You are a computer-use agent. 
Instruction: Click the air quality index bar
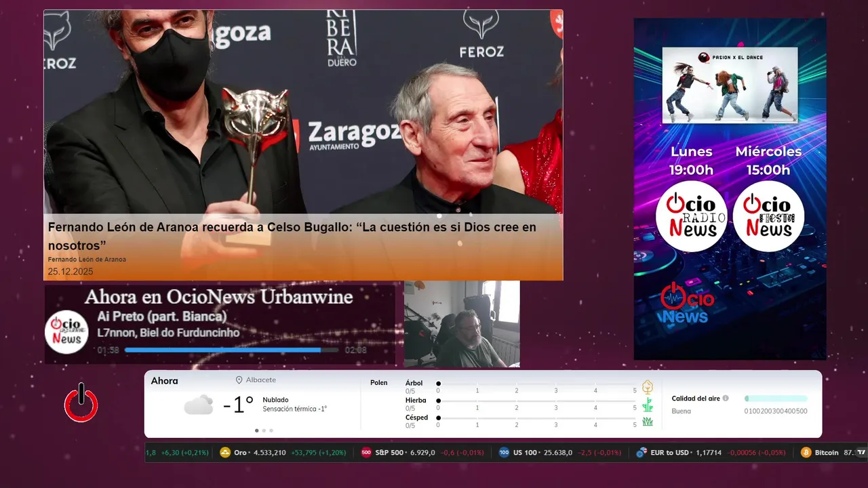776,399
